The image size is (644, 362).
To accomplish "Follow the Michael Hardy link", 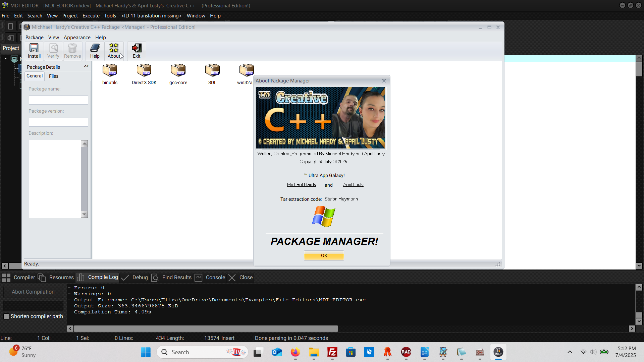I will pyautogui.click(x=302, y=185).
